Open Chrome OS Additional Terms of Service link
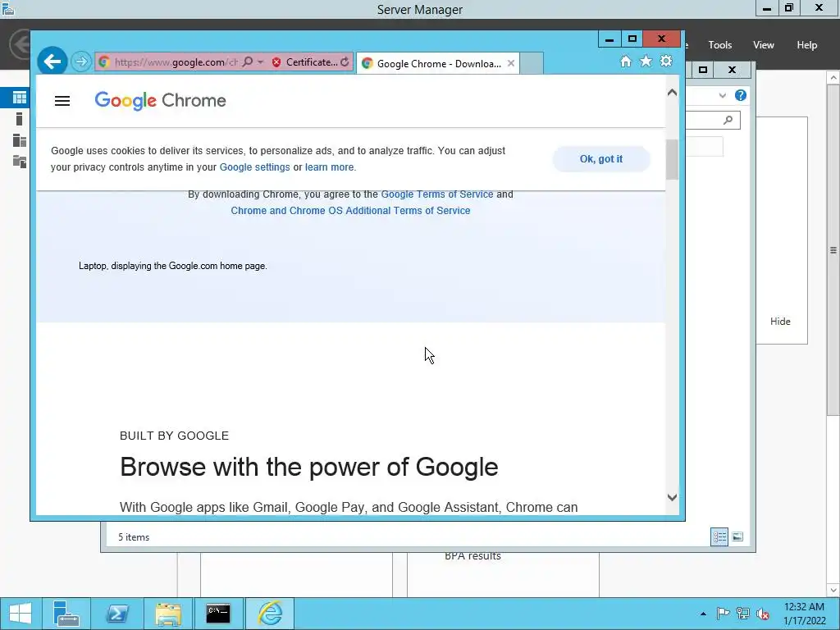Screen dimensions: 840x630 [x=350, y=211]
